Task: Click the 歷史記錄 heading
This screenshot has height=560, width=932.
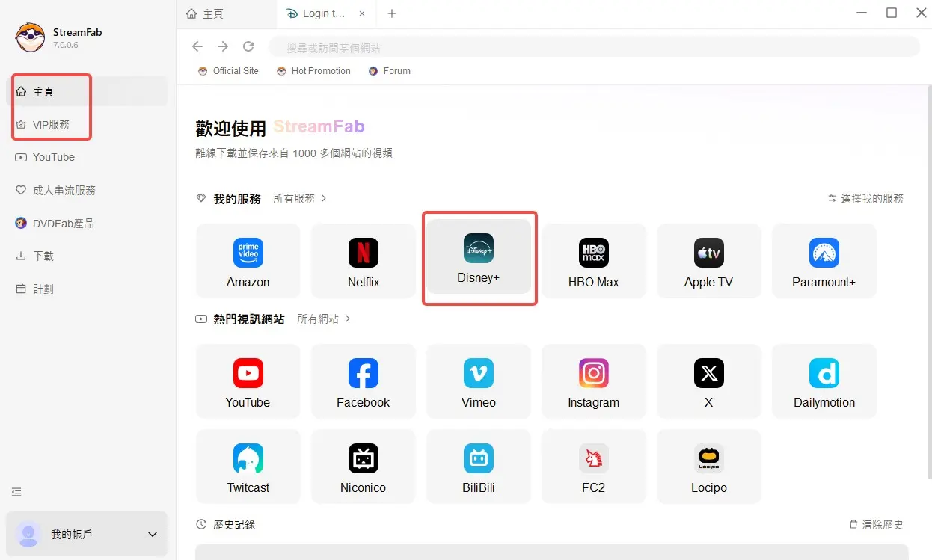Action: click(234, 524)
